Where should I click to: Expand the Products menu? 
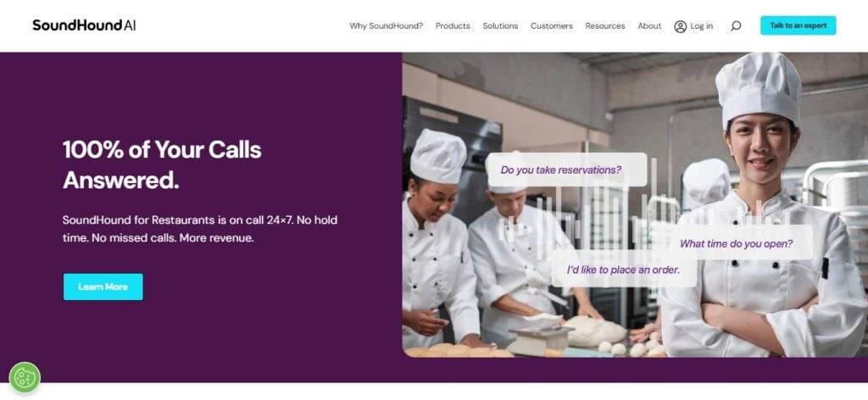coord(453,26)
